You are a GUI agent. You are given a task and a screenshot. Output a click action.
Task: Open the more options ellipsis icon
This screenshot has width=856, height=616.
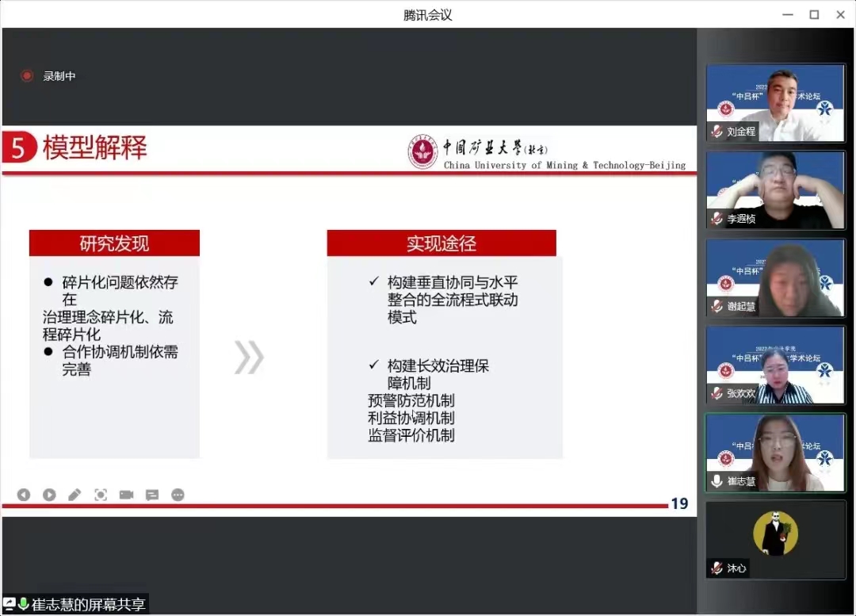[178, 495]
